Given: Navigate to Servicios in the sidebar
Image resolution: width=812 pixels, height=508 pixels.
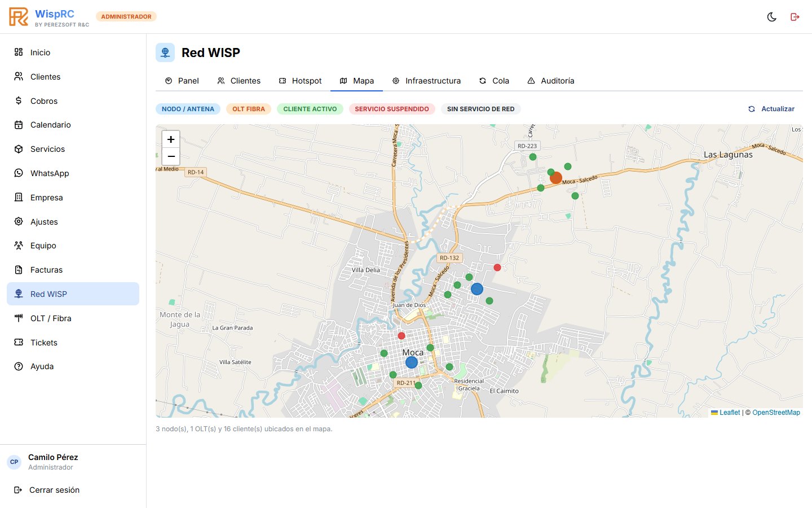Looking at the screenshot, I should [x=73, y=149].
